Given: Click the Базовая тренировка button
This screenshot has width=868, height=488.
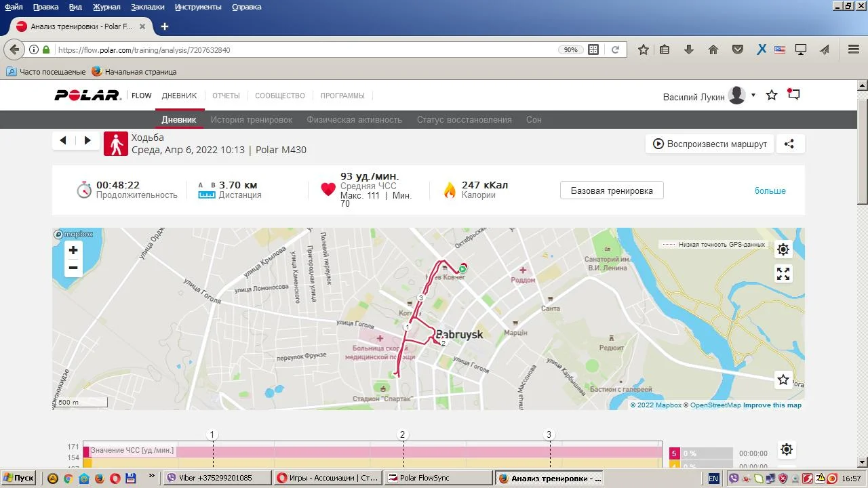Looking at the screenshot, I should (612, 190).
